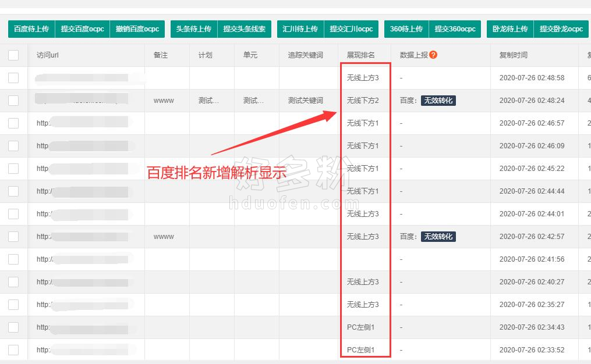Click the 提交卧龙ocpc button
This screenshot has width=591, height=364.
(x=561, y=29)
